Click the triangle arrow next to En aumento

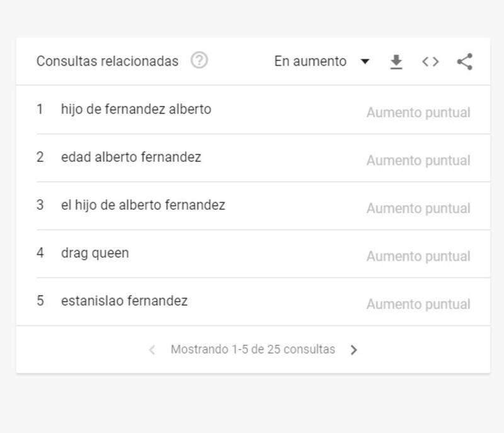click(365, 62)
